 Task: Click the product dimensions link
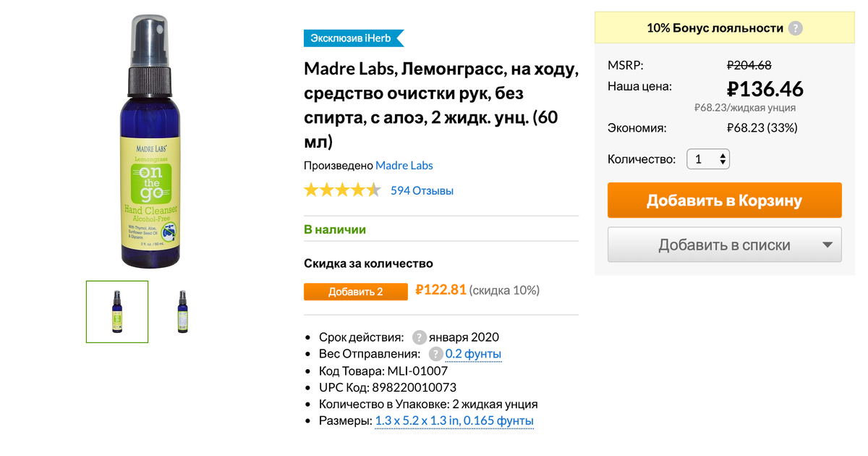coord(454,421)
